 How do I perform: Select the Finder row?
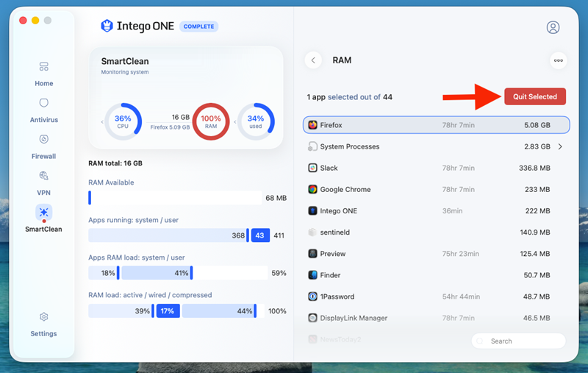[436, 274]
